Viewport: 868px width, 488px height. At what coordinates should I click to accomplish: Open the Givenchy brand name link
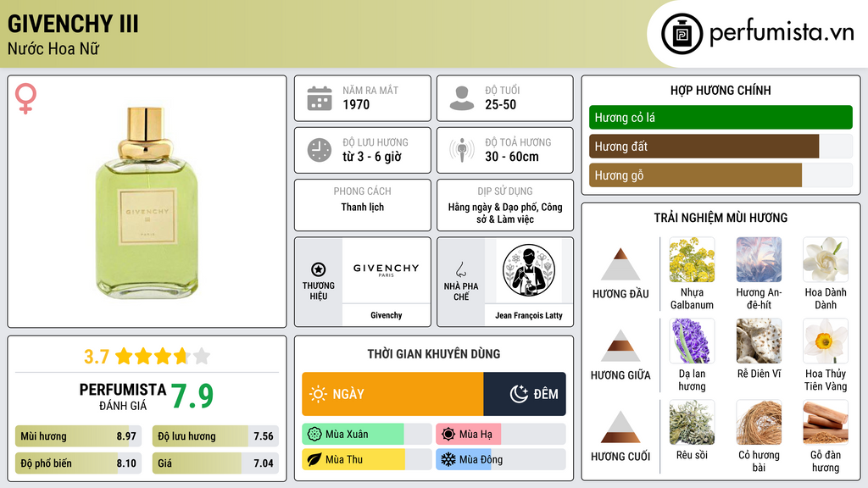386,315
